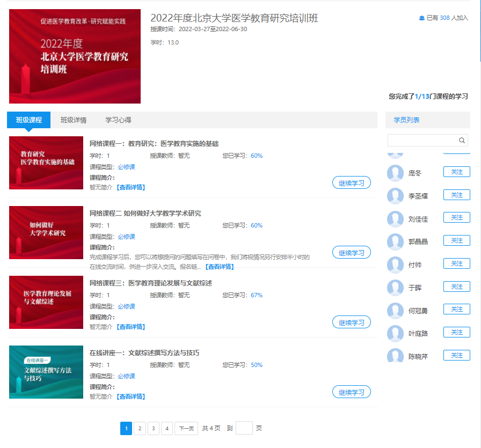Viewport: 481px width, 448px height.
Task: Open teal thumbnail for 文献综述撰写方法与技巧
Action: tap(46, 372)
